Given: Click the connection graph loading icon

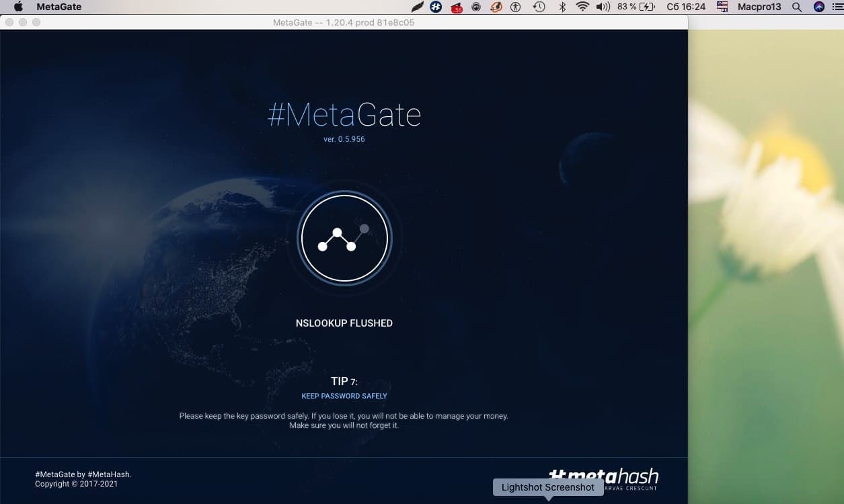Looking at the screenshot, I should [x=344, y=238].
